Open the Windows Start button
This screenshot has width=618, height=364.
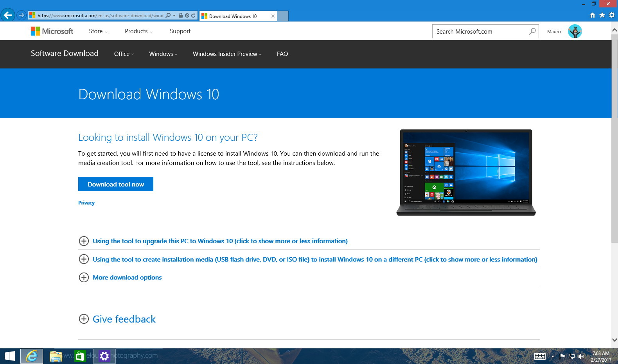coord(9,356)
